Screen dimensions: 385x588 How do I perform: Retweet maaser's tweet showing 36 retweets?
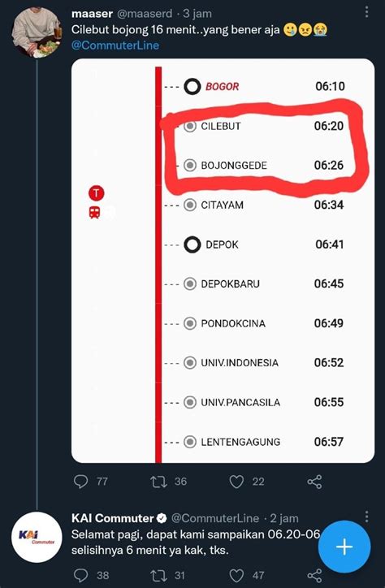(158, 482)
